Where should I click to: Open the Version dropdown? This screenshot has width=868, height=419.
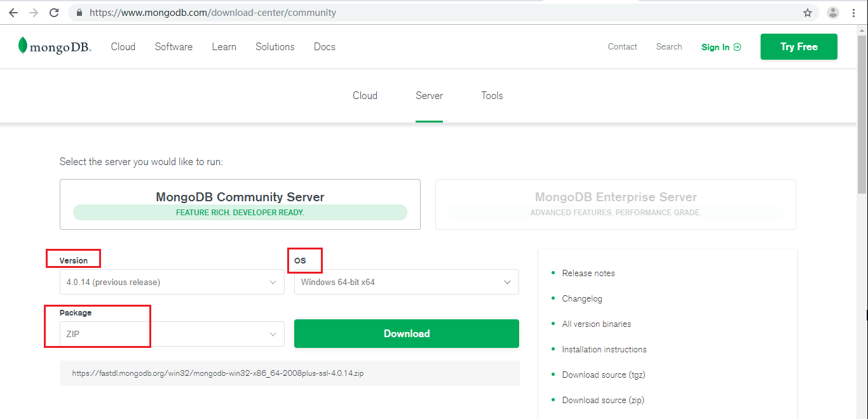coord(172,281)
